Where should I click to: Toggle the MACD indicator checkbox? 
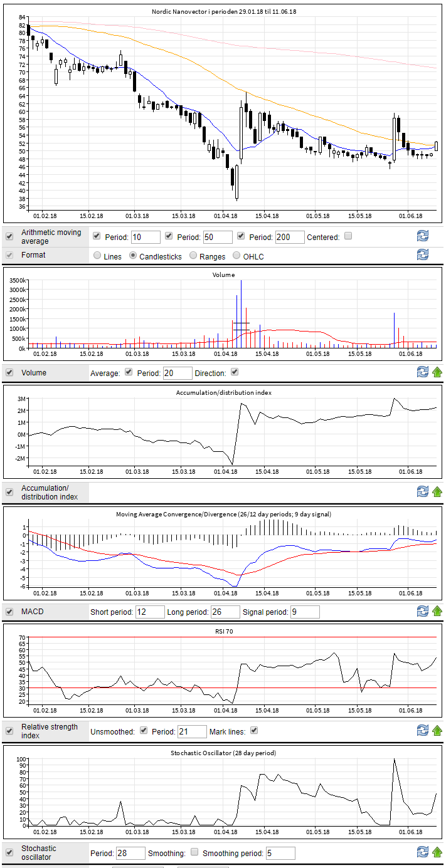point(9,611)
